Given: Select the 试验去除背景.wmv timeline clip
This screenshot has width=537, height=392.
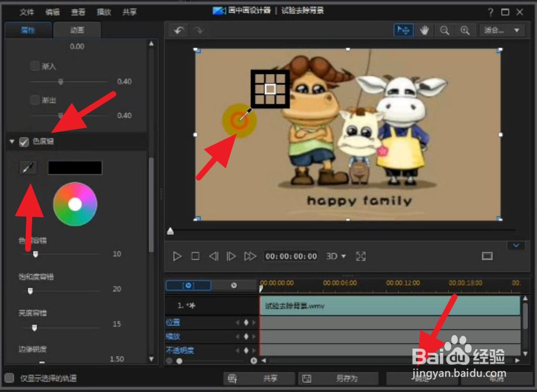Looking at the screenshot, I should (390, 306).
